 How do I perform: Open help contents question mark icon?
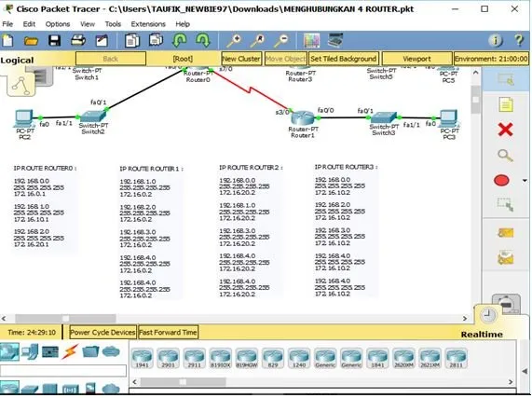pyautogui.click(x=519, y=41)
